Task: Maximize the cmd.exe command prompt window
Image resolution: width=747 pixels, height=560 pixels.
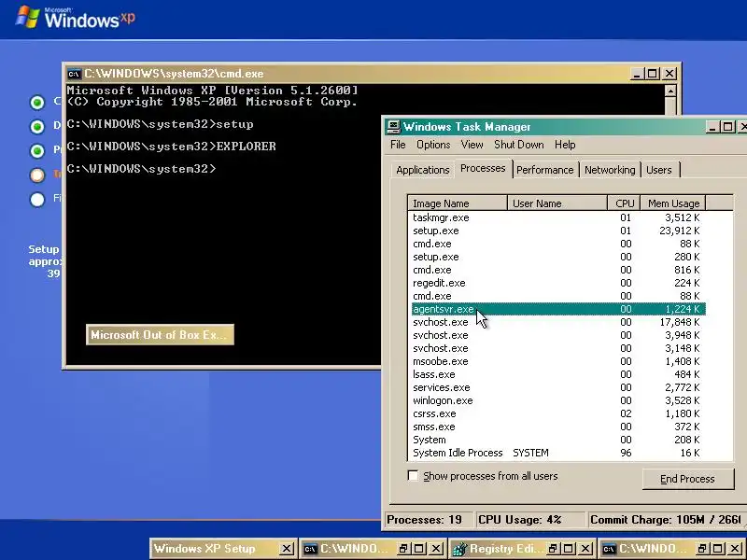Action: pos(652,74)
